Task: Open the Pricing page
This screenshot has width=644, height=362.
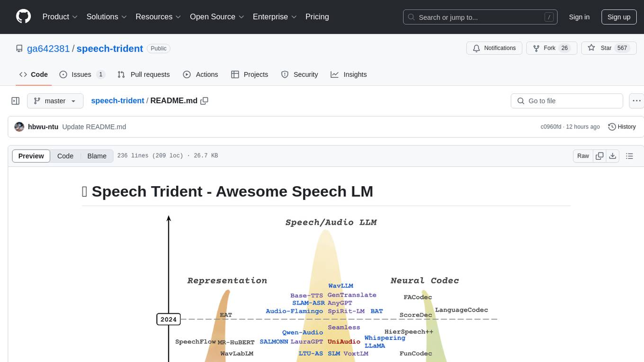Action: point(317,17)
